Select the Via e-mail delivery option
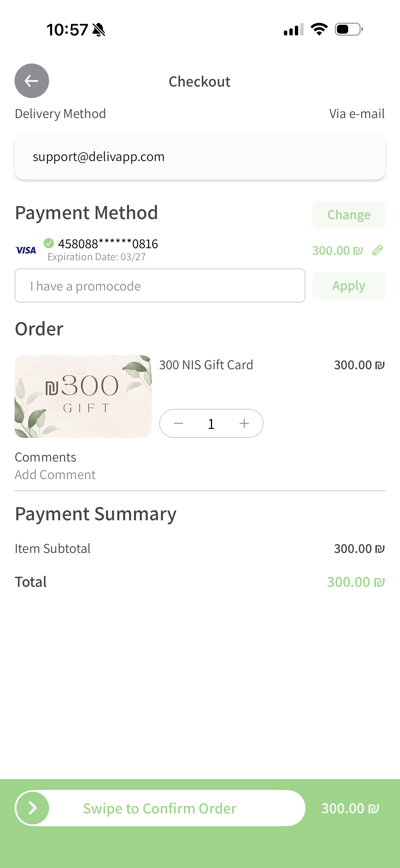Screen dimensions: 400x868 click(x=357, y=113)
